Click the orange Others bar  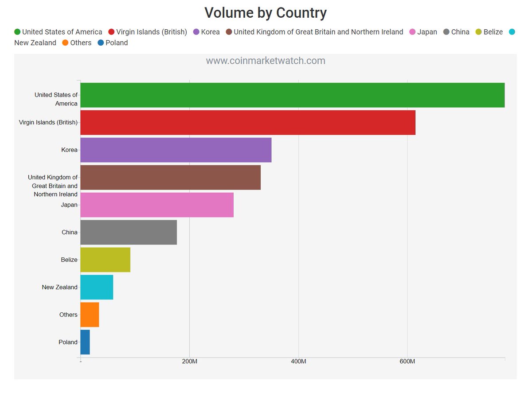click(x=90, y=315)
